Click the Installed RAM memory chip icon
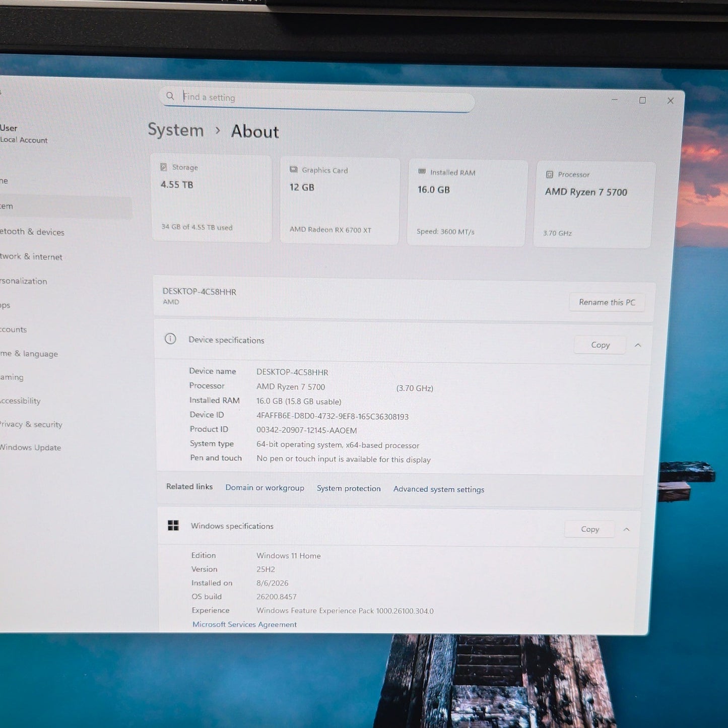The image size is (728, 728). 422,172
